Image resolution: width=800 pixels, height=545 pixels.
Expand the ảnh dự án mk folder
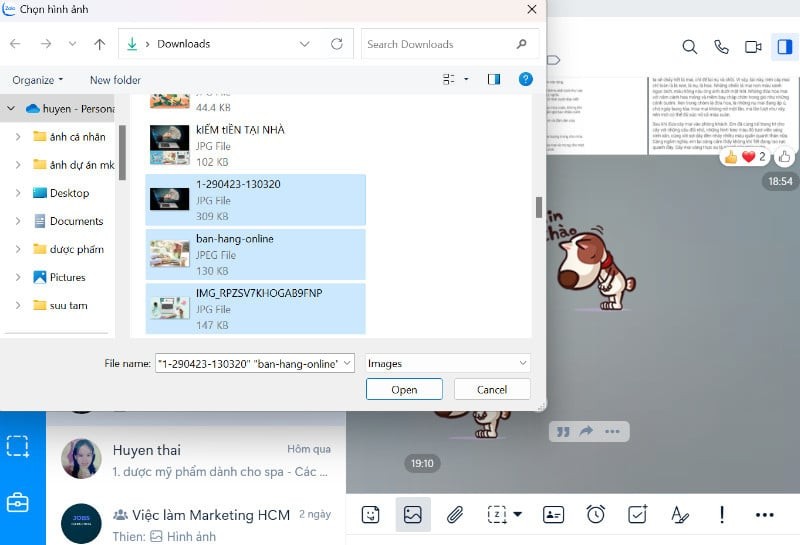click(18, 165)
